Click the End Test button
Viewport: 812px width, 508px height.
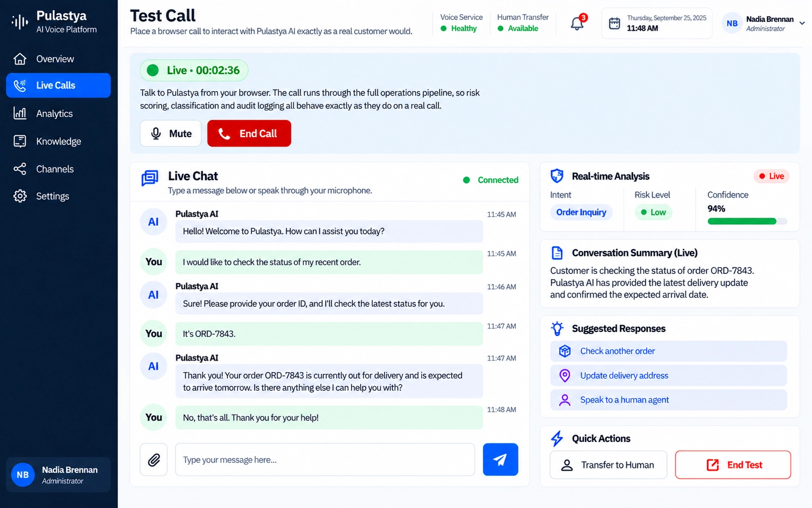pyautogui.click(x=733, y=465)
